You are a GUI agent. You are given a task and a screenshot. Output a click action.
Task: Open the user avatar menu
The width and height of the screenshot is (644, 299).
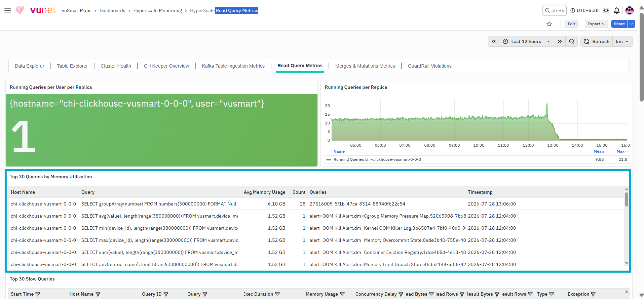pos(630,10)
